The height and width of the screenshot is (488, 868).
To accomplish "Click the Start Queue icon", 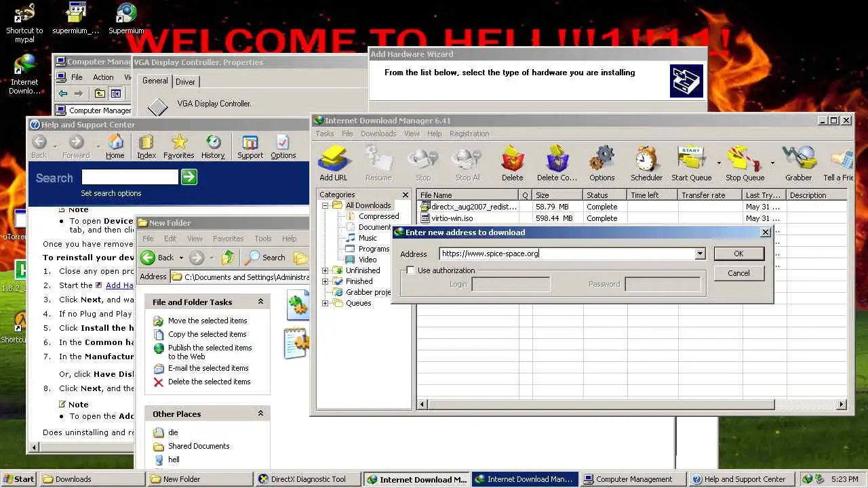I will pyautogui.click(x=691, y=163).
